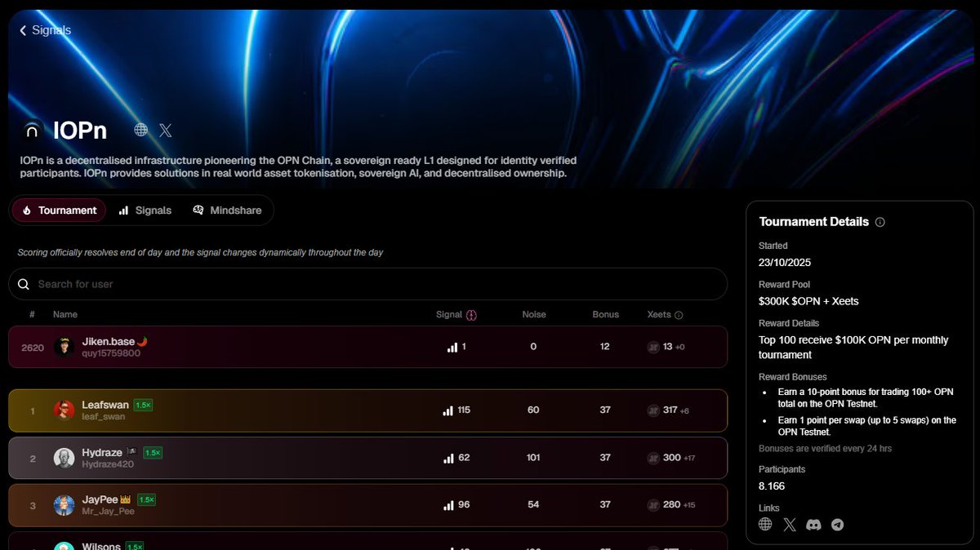Click the participants count 8.166
Viewport: 980px width, 550px height.
(772, 486)
